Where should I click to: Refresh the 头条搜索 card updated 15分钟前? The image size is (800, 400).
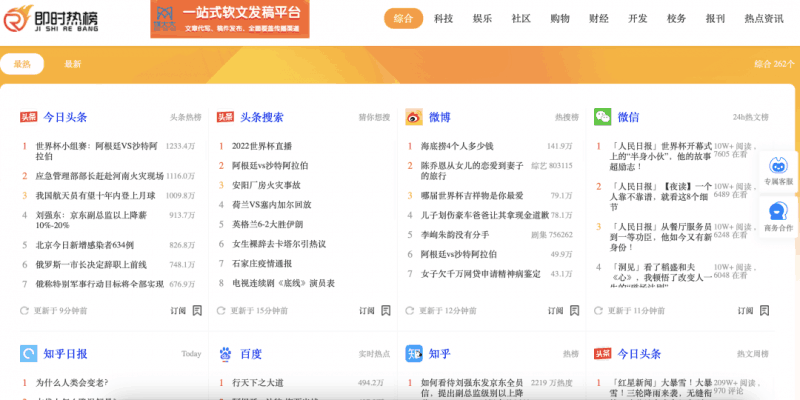[x=221, y=310]
